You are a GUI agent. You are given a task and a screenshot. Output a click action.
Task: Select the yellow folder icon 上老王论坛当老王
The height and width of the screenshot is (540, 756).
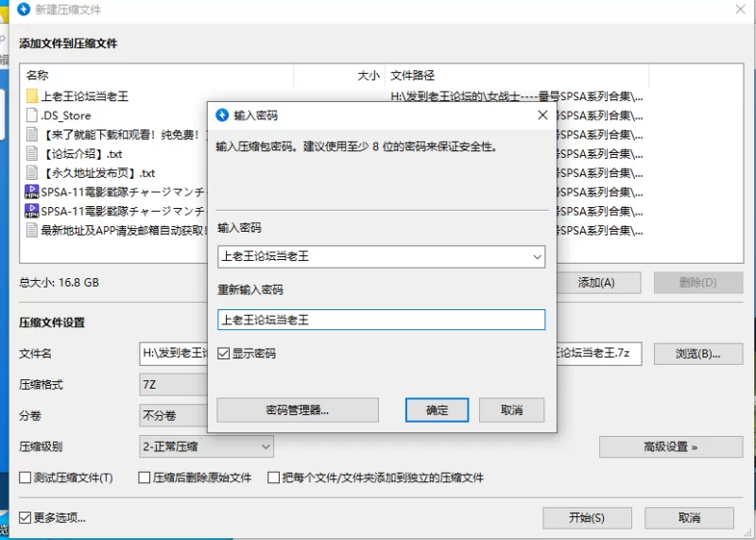click(x=32, y=96)
